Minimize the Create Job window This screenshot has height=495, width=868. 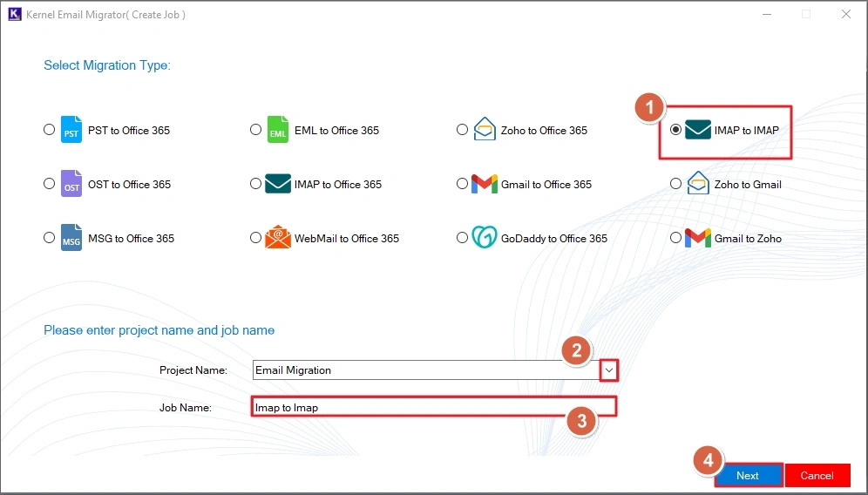pyautogui.click(x=767, y=15)
